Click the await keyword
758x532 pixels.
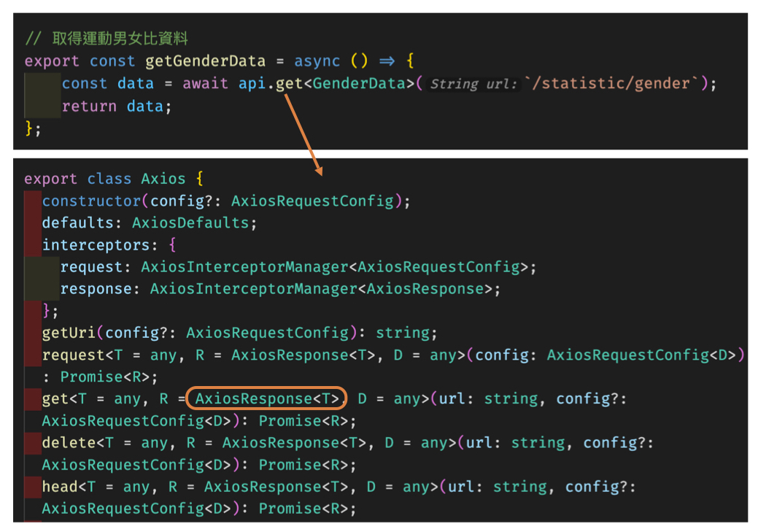[205, 84]
